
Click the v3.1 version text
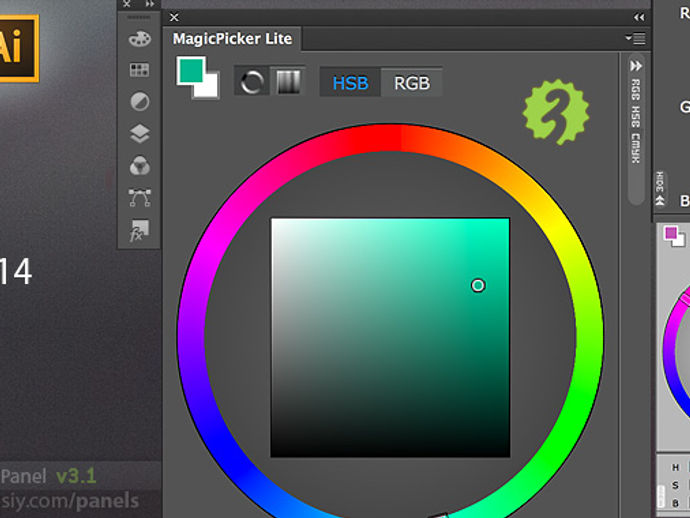point(77,476)
